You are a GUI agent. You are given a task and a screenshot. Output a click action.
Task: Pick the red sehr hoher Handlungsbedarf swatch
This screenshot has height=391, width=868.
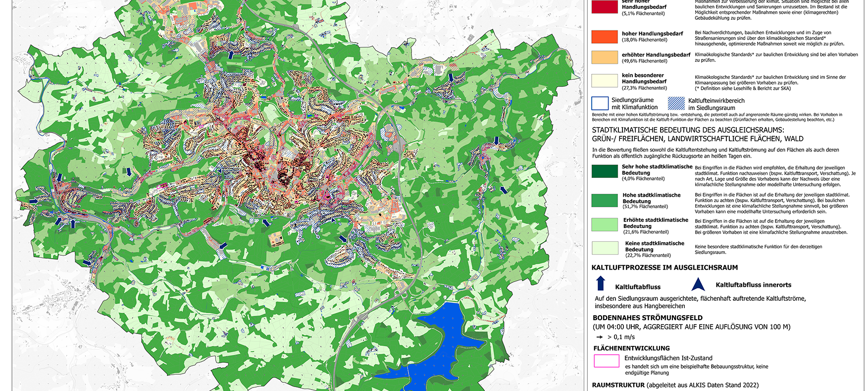pos(605,6)
